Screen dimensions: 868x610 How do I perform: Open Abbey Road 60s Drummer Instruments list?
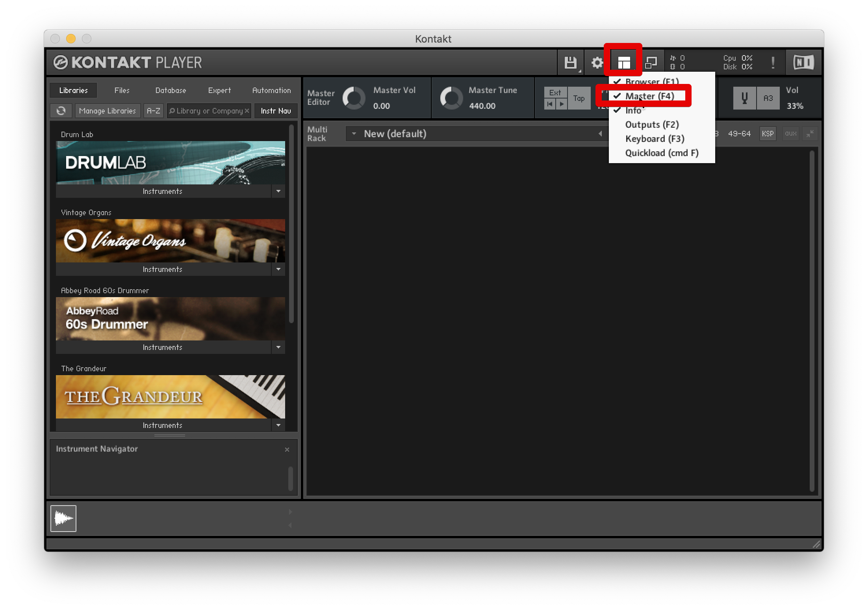click(x=163, y=348)
